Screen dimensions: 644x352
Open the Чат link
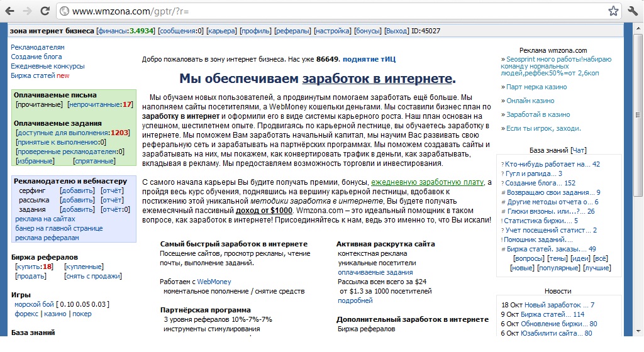(x=579, y=151)
